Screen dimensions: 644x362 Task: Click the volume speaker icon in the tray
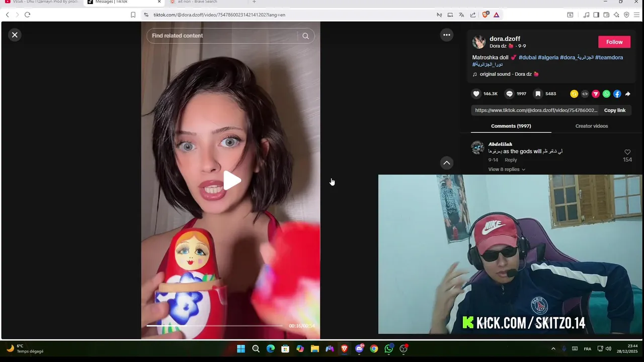[608, 348]
